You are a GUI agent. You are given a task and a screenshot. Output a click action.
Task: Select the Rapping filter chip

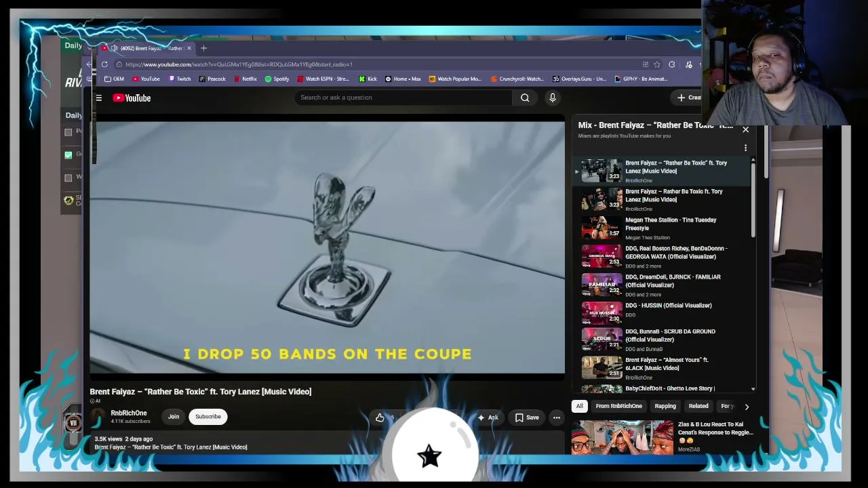pyautogui.click(x=665, y=406)
